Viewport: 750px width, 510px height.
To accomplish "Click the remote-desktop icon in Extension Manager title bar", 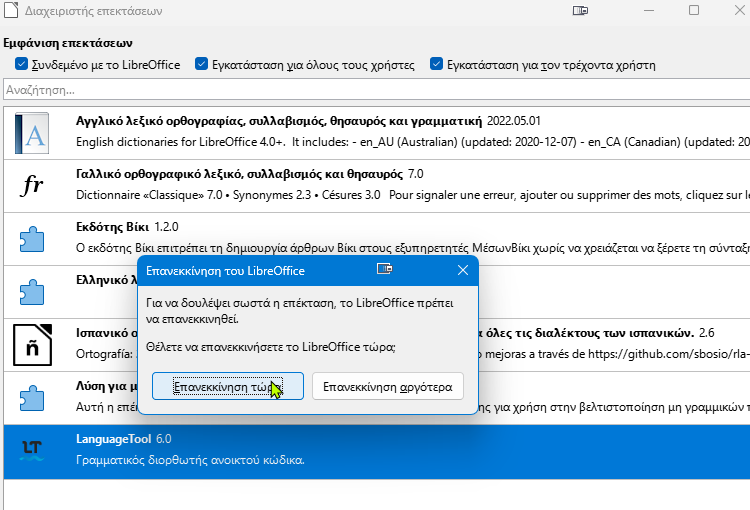I will tap(580, 11).
